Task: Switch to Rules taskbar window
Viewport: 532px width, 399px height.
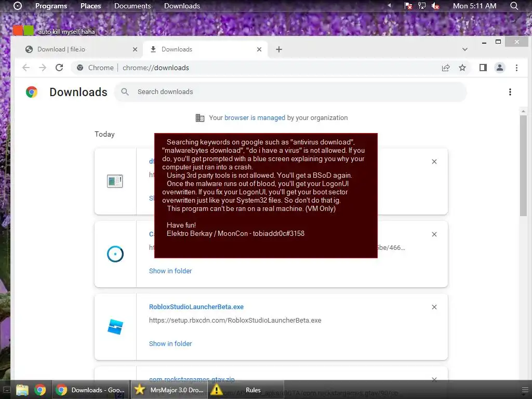Action: (x=245, y=390)
